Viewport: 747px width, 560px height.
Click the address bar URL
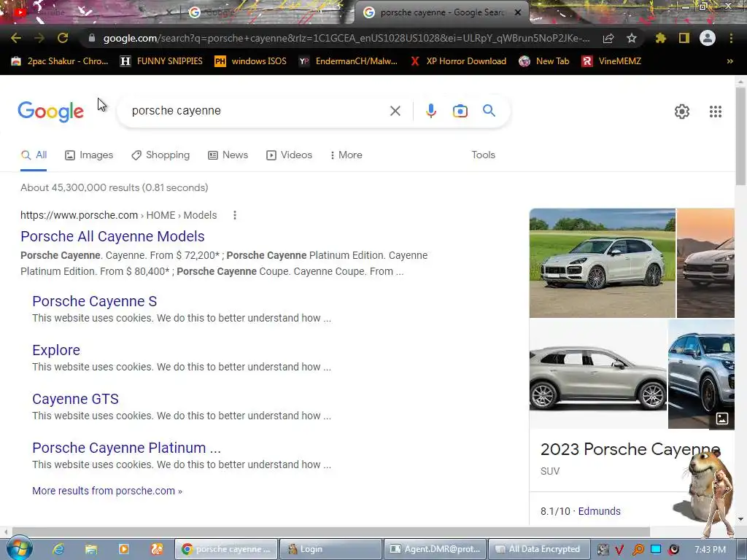click(x=347, y=38)
